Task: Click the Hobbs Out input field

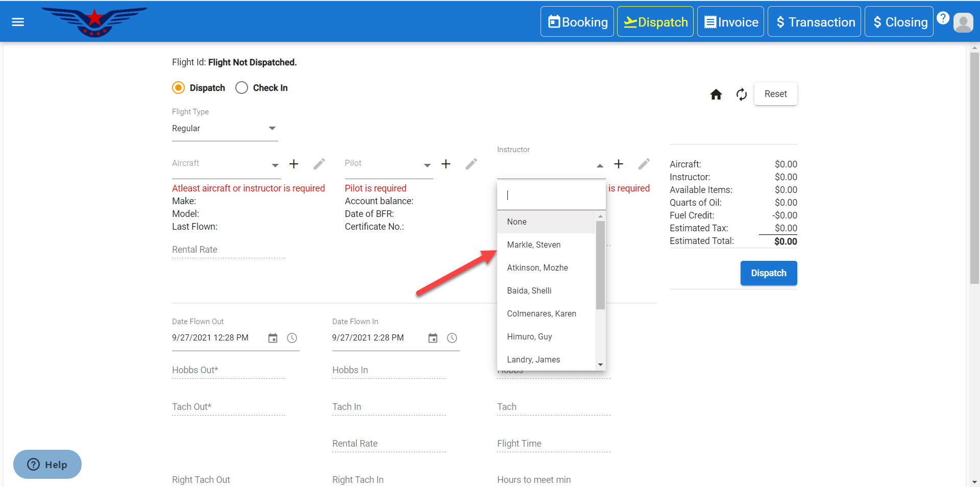Action: coord(228,370)
